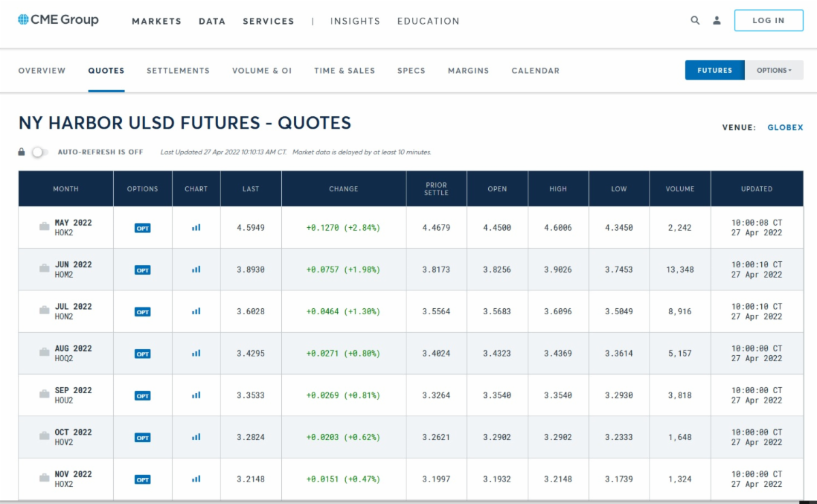Screen dimensions: 817x504
Task: Click the OPT badge for JUN 2022
Action: (142, 270)
